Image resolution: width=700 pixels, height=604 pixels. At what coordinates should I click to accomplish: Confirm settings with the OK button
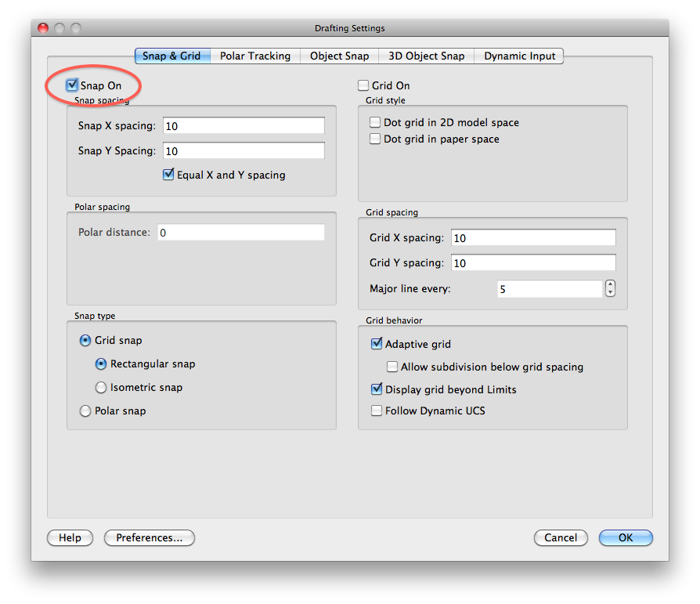(x=626, y=538)
